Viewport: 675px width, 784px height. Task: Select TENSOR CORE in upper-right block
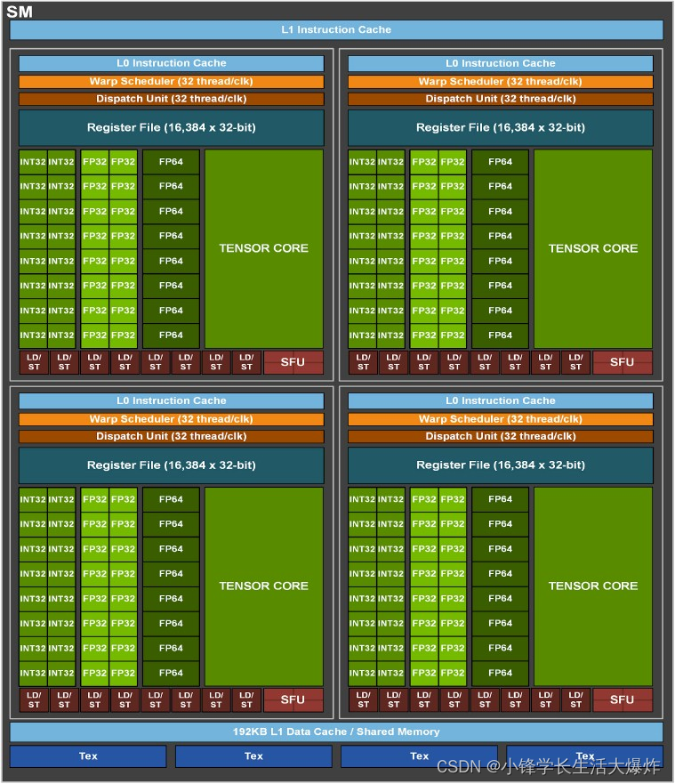click(x=593, y=248)
